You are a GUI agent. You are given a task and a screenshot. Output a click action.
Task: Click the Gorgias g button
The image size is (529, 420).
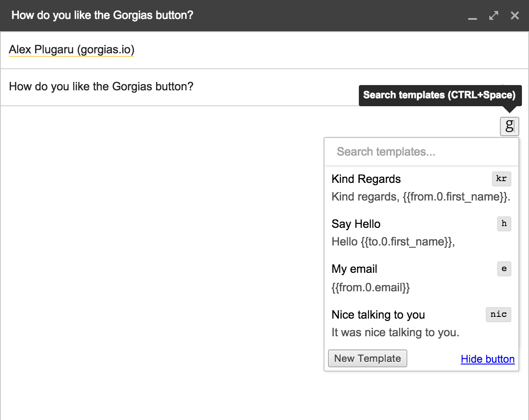(509, 126)
